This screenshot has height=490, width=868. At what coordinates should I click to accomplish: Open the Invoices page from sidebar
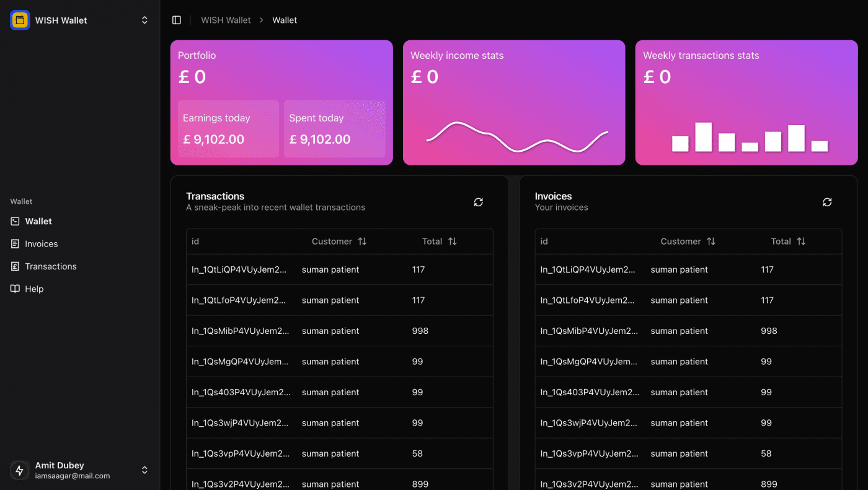(x=42, y=244)
